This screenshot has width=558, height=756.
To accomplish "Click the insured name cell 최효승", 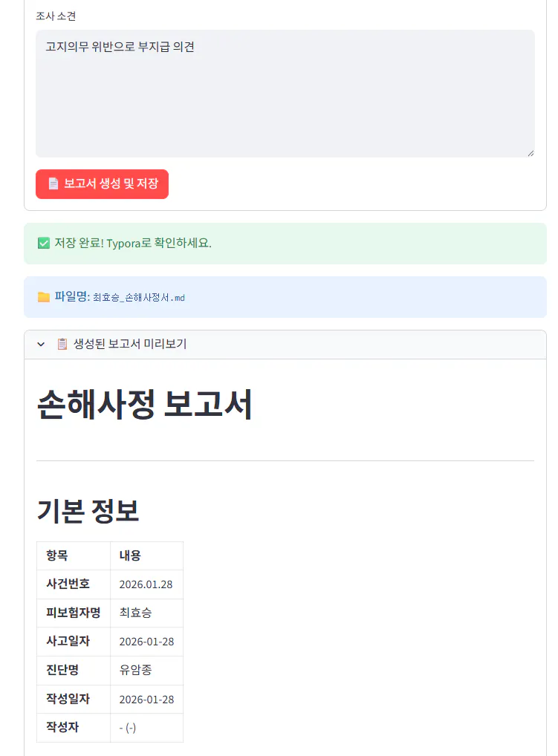I will point(136,613).
